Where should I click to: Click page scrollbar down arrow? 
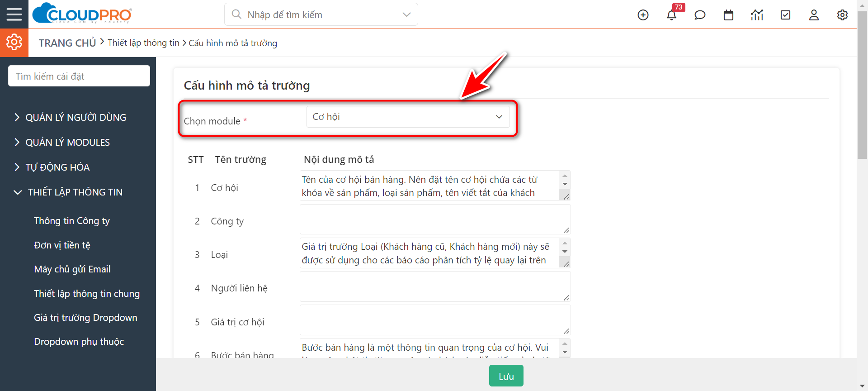[x=862, y=386]
